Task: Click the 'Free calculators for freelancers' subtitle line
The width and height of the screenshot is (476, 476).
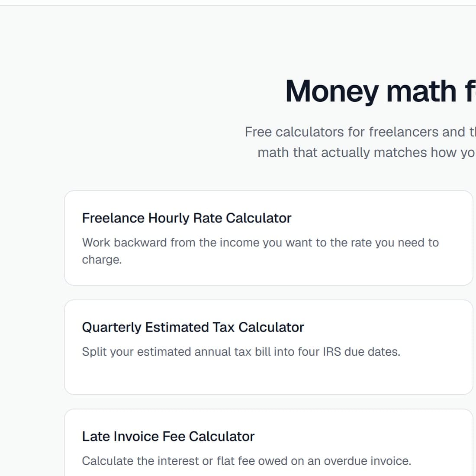Action: (360, 132)
